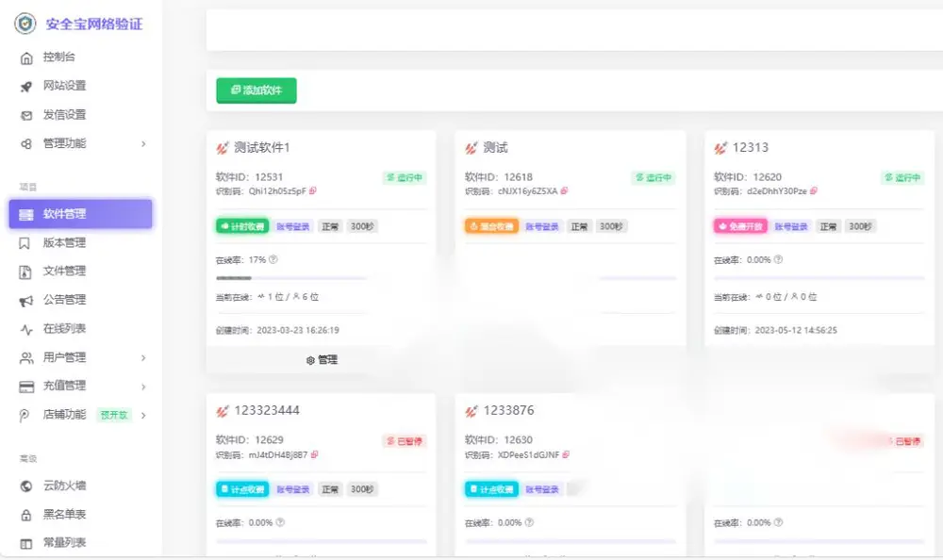Click help icon beside 在线率 17%

(x=273, y=259)
